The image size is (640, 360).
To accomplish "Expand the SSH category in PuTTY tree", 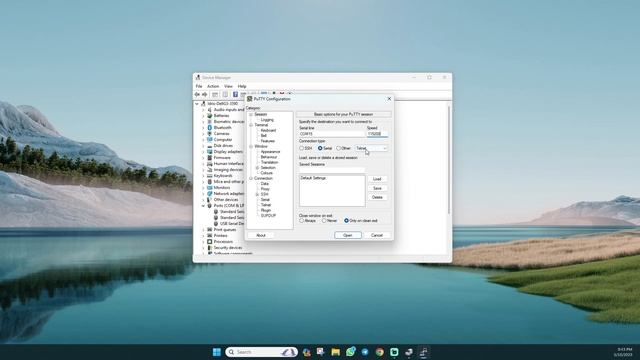I will [257, 194].
